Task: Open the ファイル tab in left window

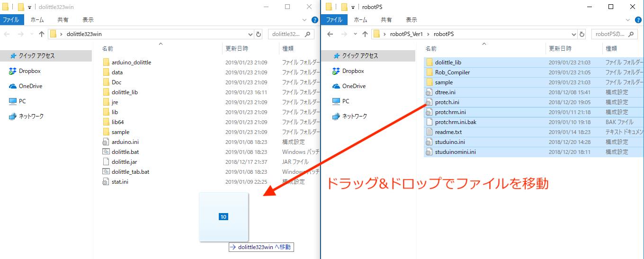Action: tap(11, 20)
